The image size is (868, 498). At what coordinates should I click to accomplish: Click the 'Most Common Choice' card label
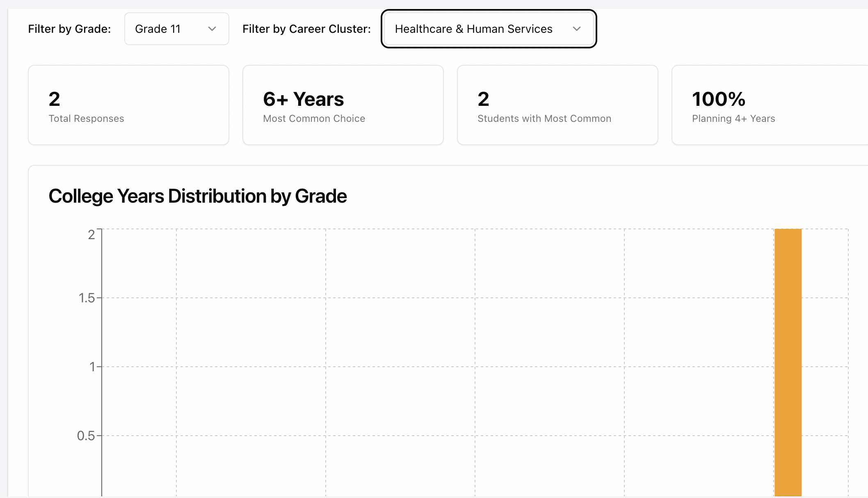[314, 119]
